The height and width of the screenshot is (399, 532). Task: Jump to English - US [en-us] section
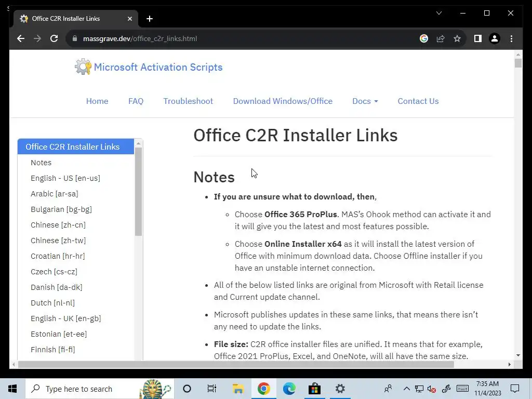(65, 178)
